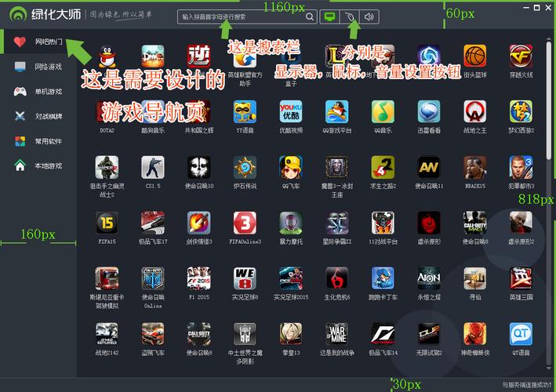Viewport: 556px width, 392px height.
Task: Launch NBA2K15 game icon
Action: point(474,167)
